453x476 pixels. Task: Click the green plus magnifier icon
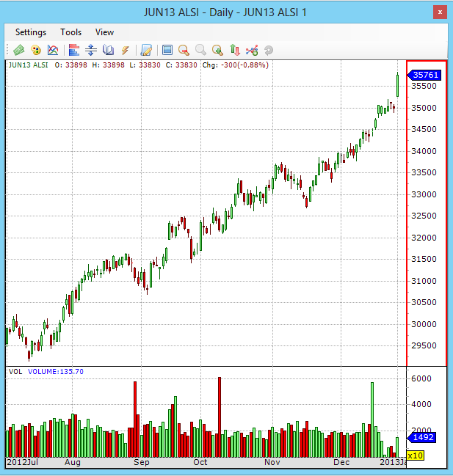(217, 50)
